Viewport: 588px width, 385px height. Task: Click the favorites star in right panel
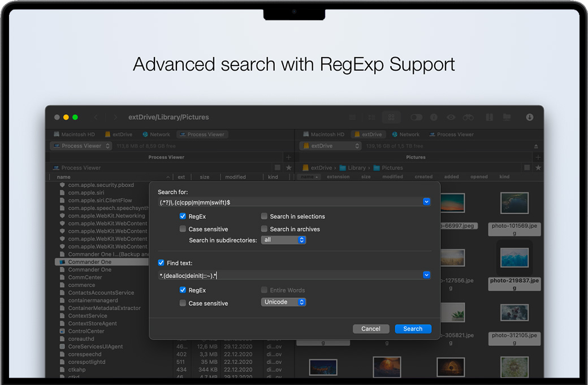click(538, 168)
